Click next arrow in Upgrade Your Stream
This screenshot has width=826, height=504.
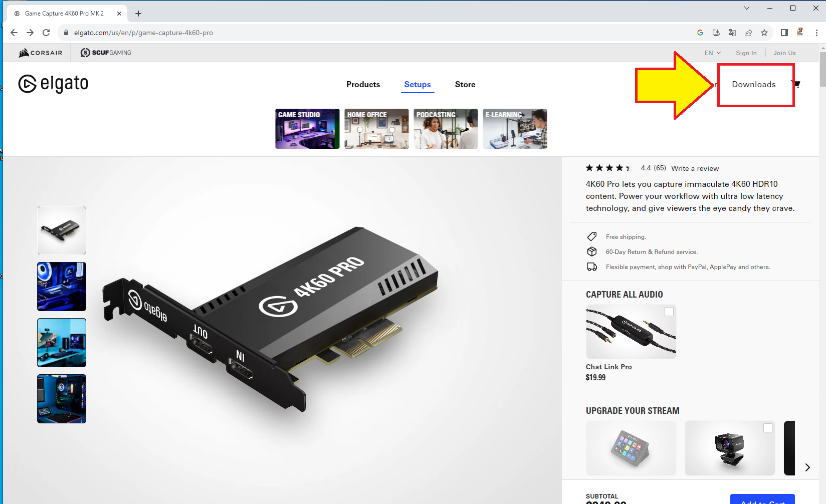pyautogui.click(x=807, y=467)
